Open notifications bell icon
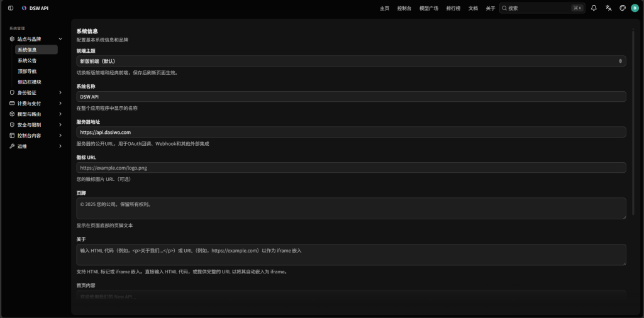Screen dimensions: 644x318 click(594, 8)
